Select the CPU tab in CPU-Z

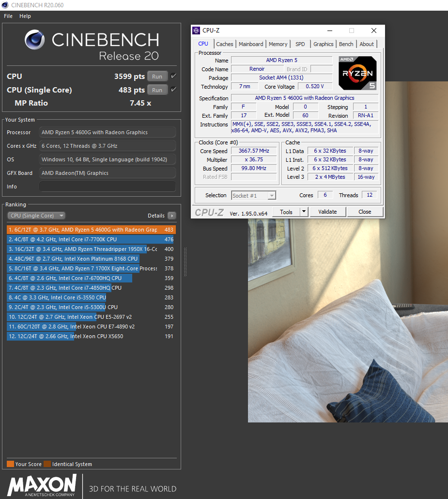pos(203,44)
